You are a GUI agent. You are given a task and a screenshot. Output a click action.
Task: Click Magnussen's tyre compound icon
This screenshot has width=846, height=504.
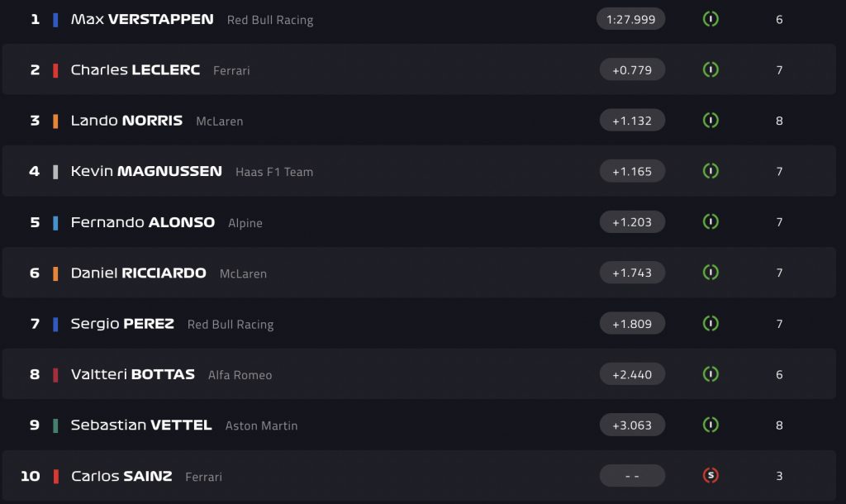pyautogui.click(x=711, y=172)
